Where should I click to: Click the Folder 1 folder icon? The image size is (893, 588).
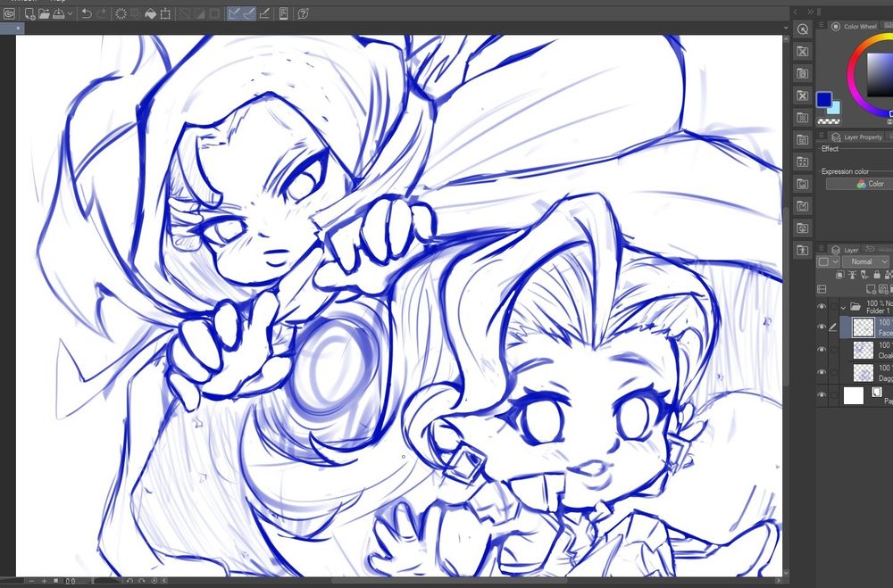tap(855, 306)
